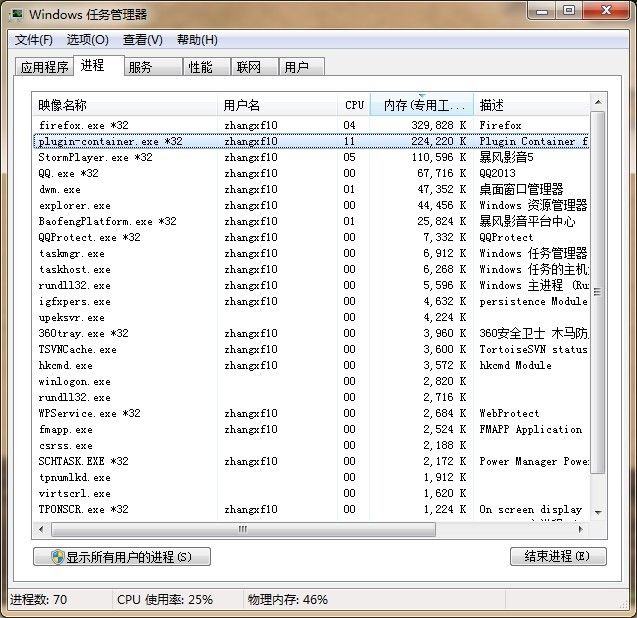Sort by 内存(专用工... column header
The image size is (637, 618).
[422, 105]
